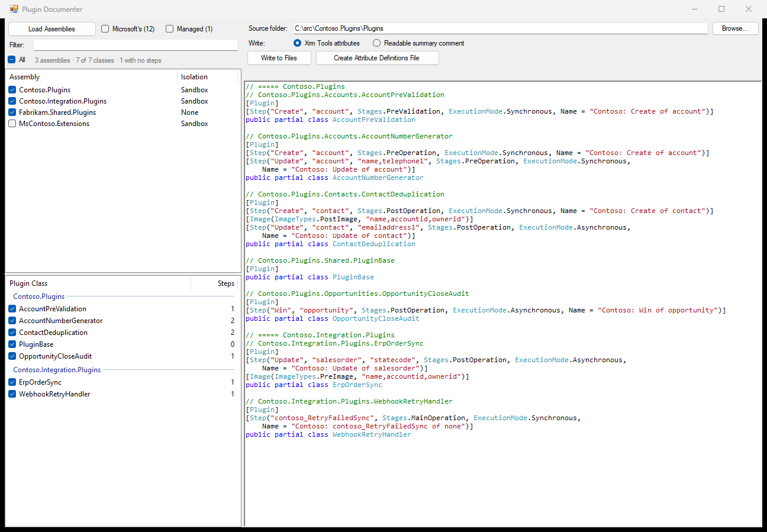
Task: Close the Plugin Documenter window
Action: [749, 9]
